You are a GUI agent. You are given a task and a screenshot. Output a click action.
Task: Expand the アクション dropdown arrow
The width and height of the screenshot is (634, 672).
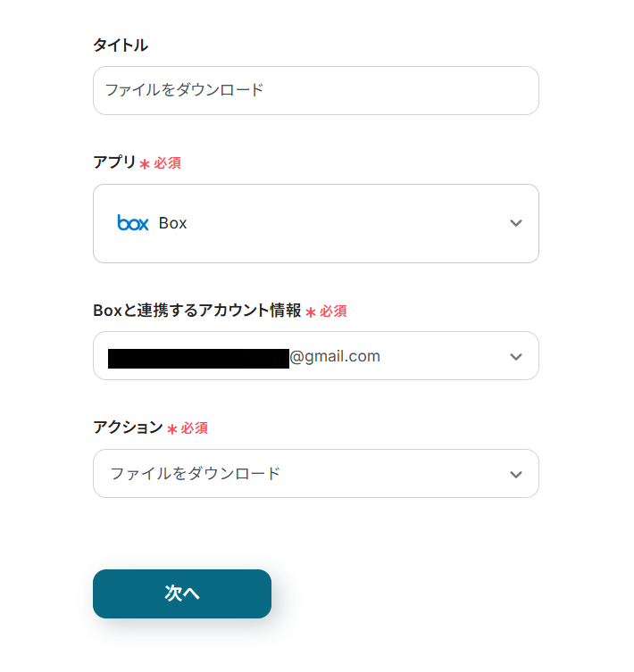tap(515, 474)
